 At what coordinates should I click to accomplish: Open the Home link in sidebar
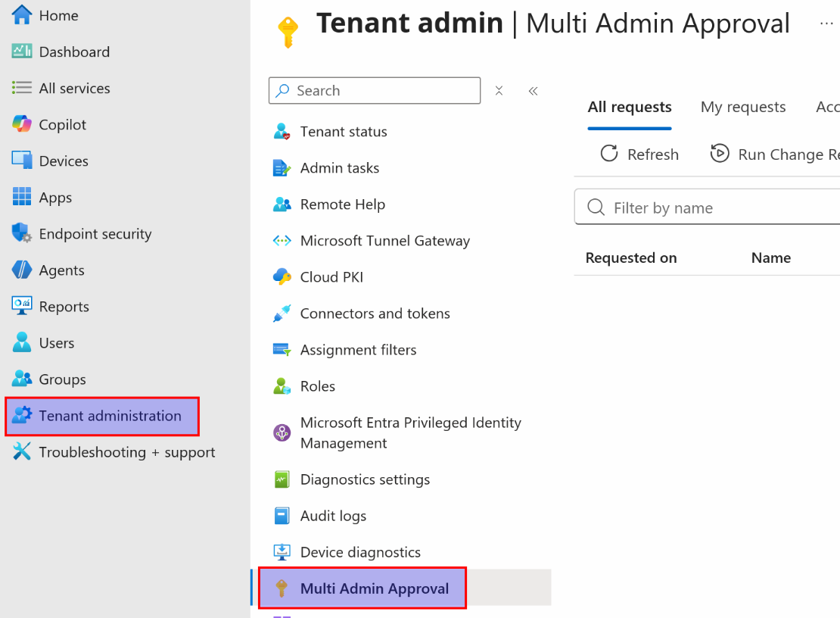click(58, 16)
